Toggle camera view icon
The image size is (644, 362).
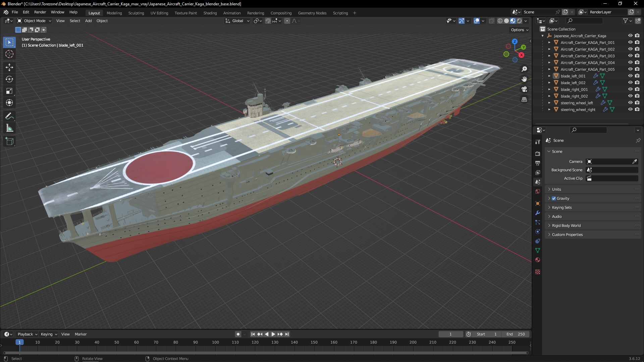coord(524,89)
